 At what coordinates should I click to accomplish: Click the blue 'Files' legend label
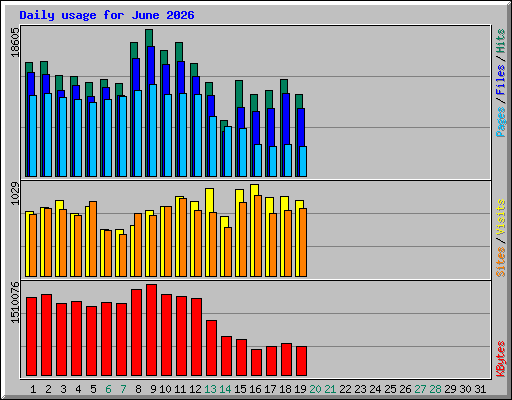coord(501,80)
